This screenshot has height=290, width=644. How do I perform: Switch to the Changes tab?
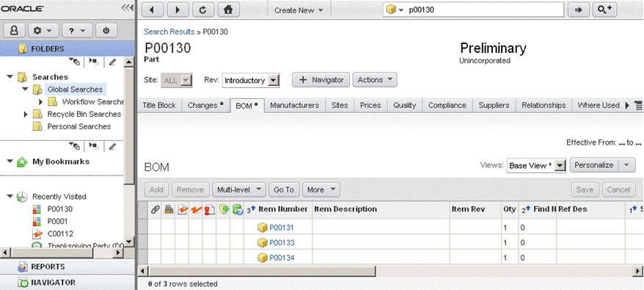click(206, 105)
